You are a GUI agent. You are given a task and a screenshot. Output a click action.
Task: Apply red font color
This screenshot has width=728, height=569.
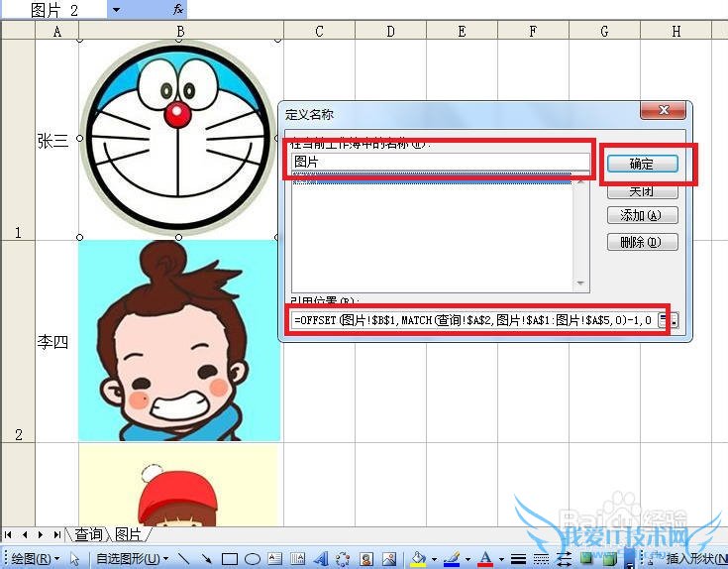pyautogui.click(x=485, y=559)
